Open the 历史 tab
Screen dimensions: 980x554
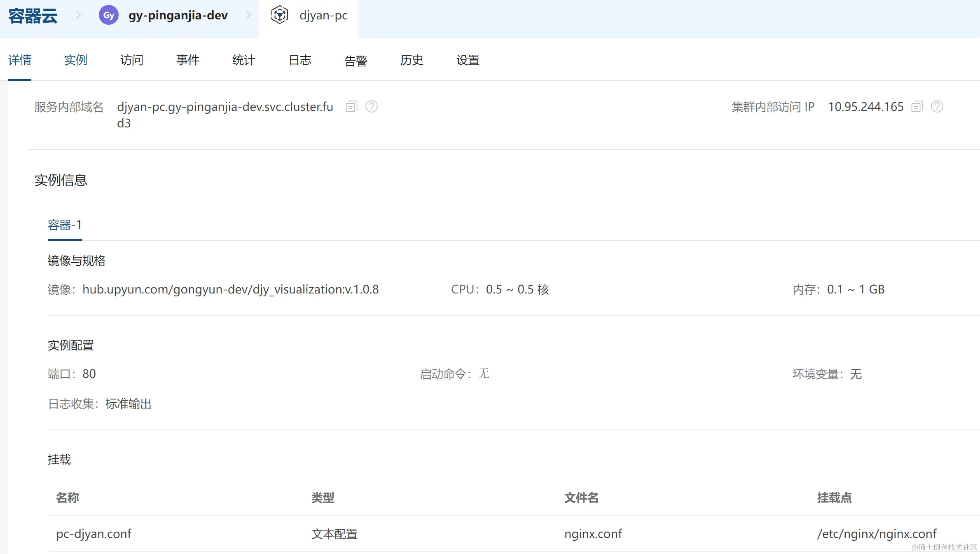pyautogui.click(x=412, y=60)
